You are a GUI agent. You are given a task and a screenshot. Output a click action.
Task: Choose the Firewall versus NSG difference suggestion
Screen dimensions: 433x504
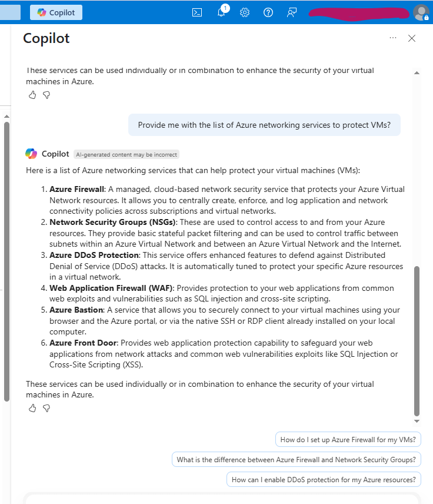pyautogui.click(x=297, y=460)
